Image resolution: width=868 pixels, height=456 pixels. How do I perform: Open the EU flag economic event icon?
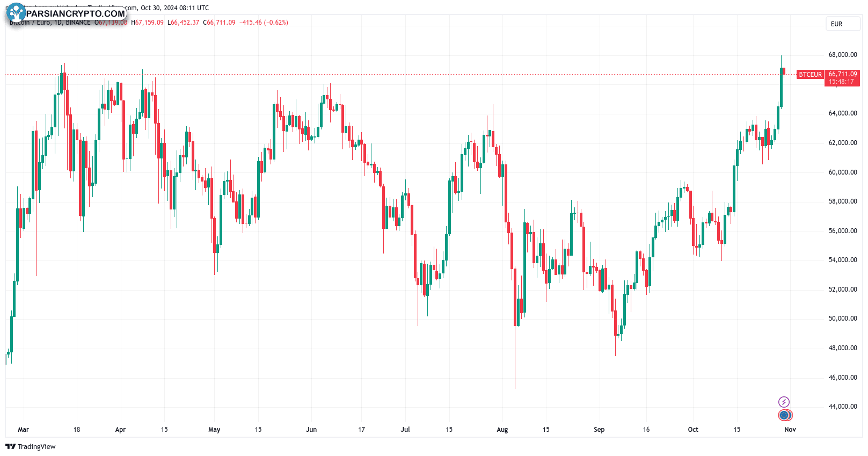[x=785, y=415]
